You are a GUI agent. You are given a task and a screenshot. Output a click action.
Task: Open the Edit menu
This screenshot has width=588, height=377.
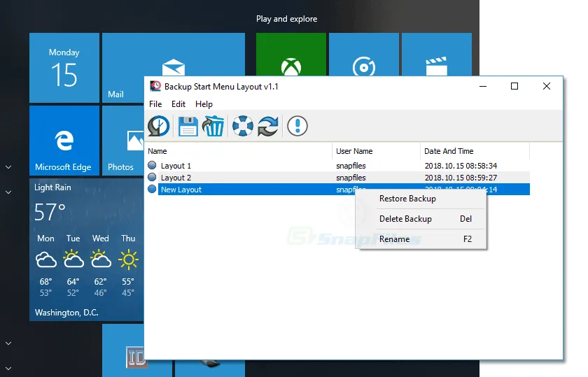(x=178, y=104)
